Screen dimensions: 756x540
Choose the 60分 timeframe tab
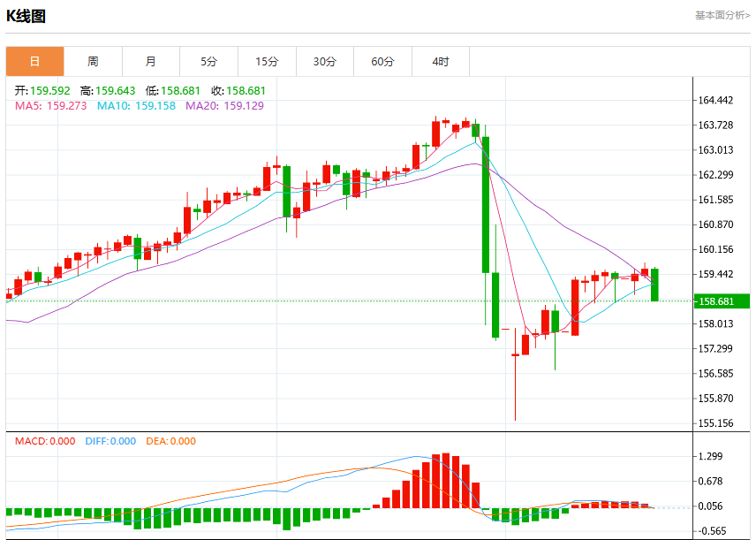click(x=382, y=61)
